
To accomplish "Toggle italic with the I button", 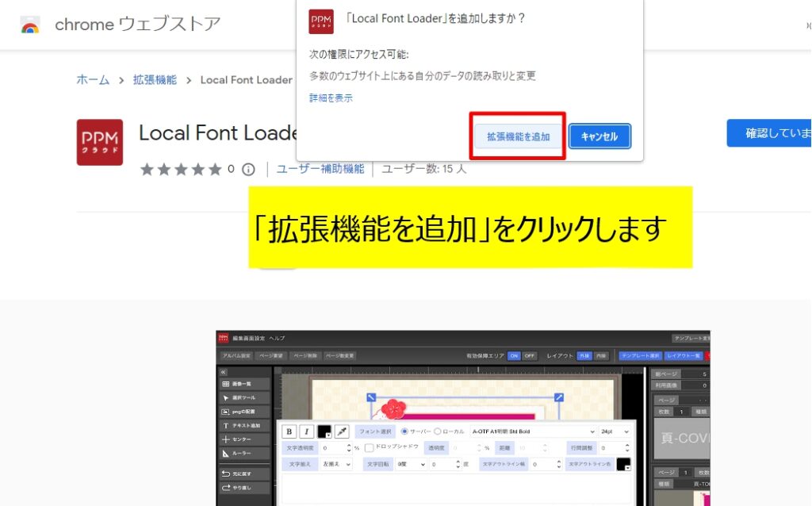I will [x=307, y=431].
